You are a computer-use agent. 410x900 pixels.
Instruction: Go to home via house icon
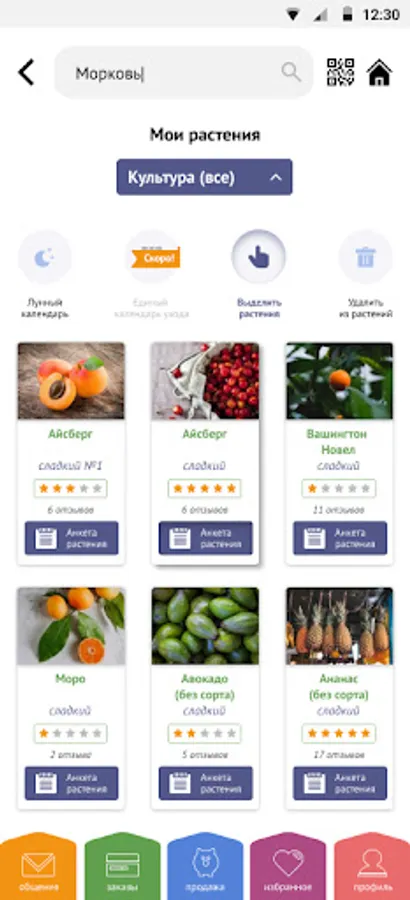click(380, 72)
